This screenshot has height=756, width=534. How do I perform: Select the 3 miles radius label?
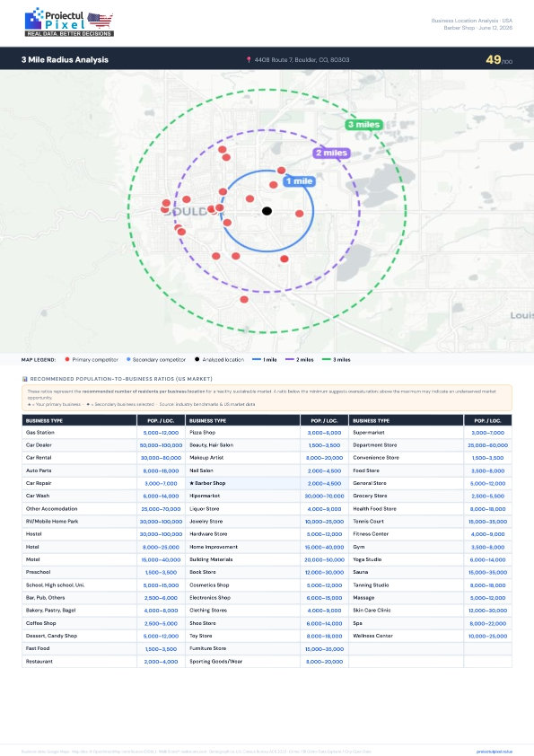363,125
